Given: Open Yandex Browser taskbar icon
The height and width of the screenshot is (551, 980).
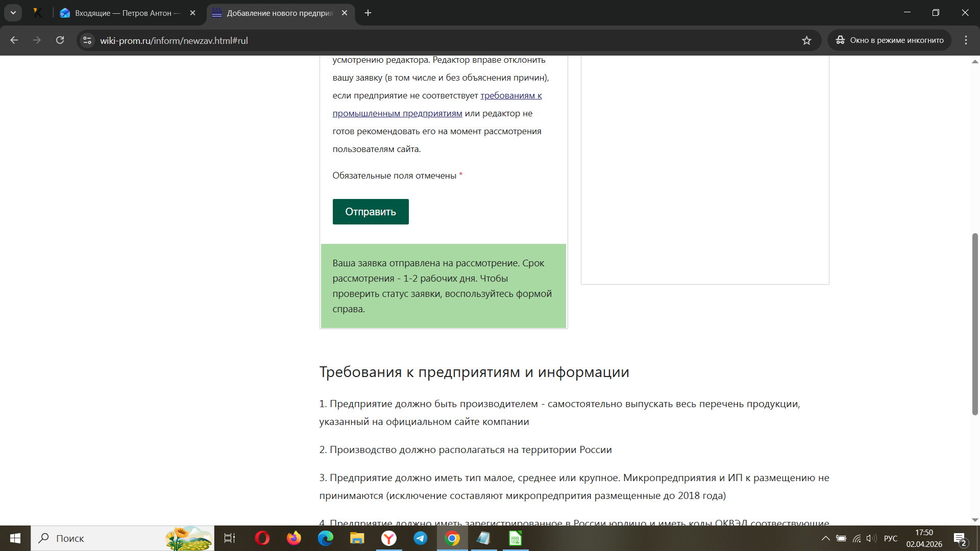Looking at the screenshot, I should 389,538.
